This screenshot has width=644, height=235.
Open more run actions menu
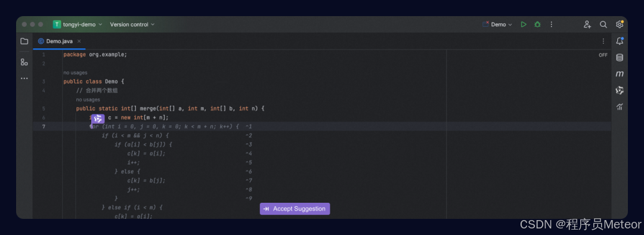pyautogui.click(x=551, y=24)
